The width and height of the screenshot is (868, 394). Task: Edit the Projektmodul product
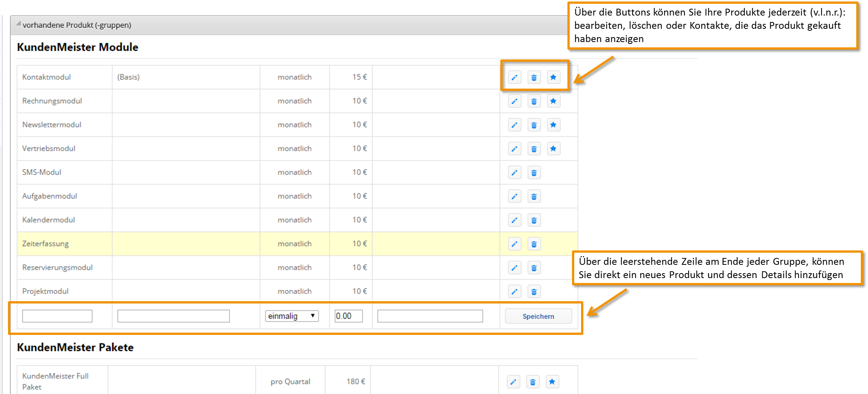[514, 292]
